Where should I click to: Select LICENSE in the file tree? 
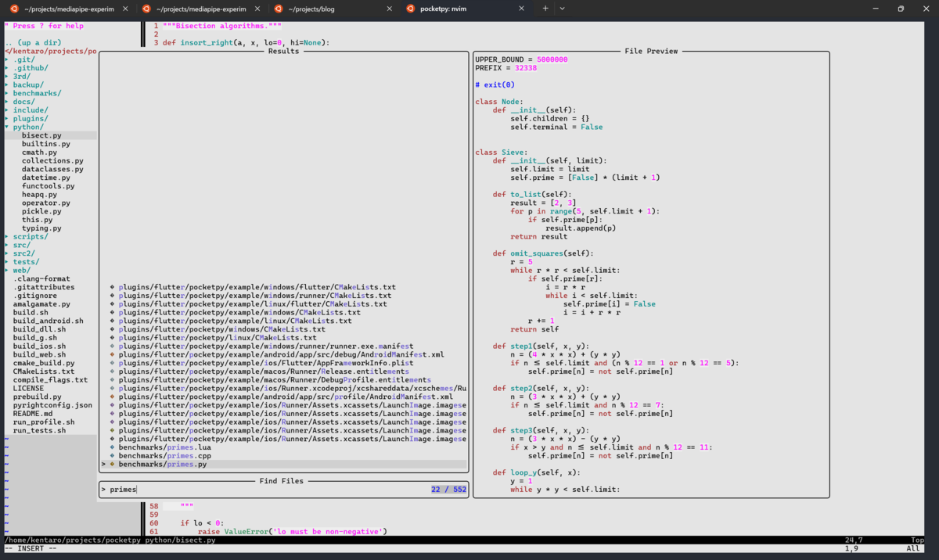[28, 388]
